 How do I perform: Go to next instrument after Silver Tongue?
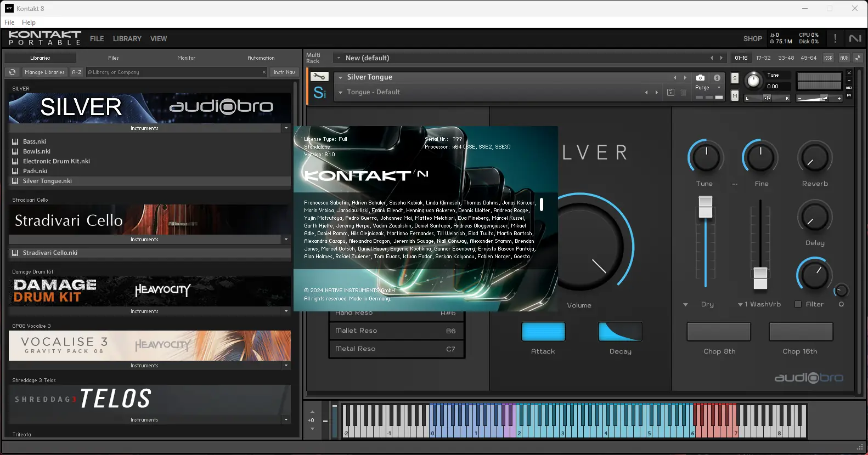click(x=685, y=77)
